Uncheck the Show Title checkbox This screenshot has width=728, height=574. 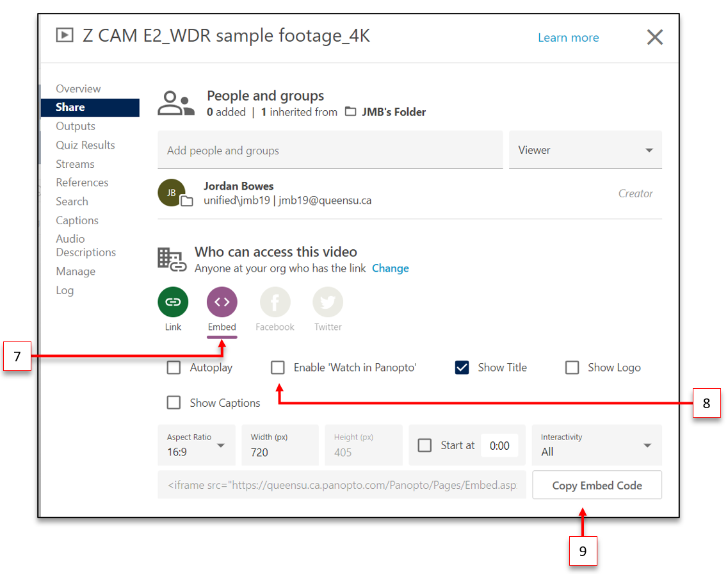coord(462,367)
